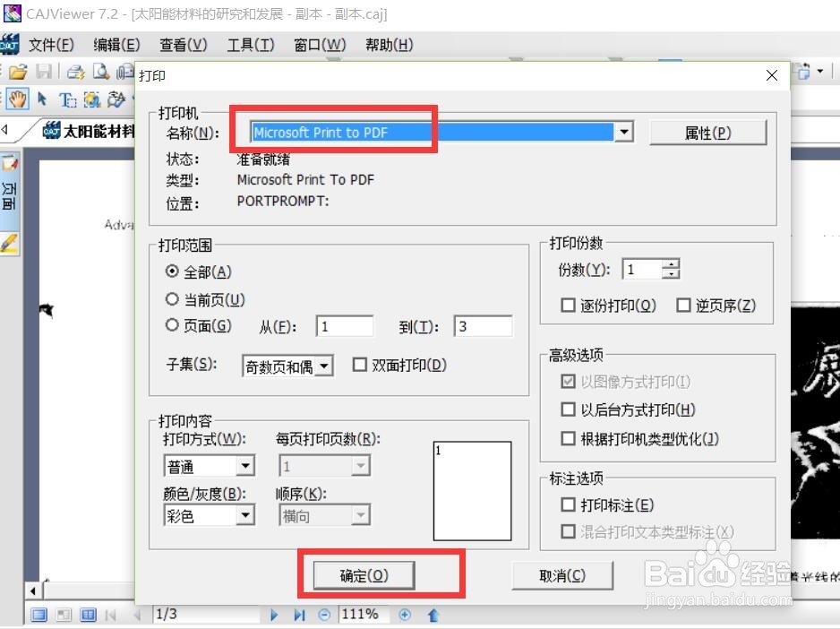
Task: Click the CAJ app icon beside the File menu
Action: click(x=9, y=45)
